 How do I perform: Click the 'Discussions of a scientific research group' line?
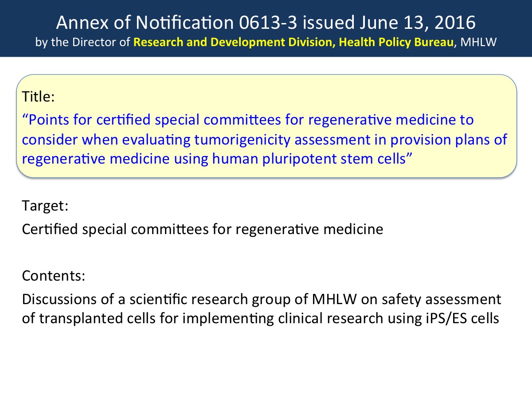coord(262,299)
